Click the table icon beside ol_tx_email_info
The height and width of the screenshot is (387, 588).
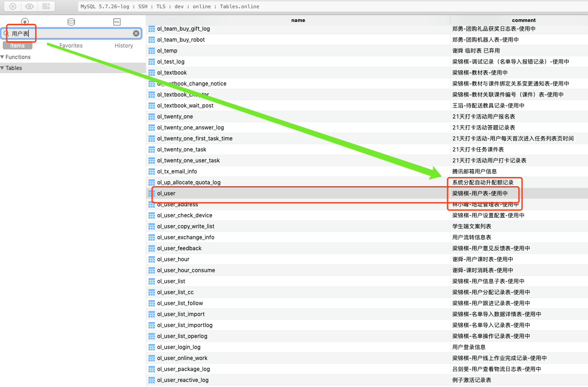pos(151,171)
